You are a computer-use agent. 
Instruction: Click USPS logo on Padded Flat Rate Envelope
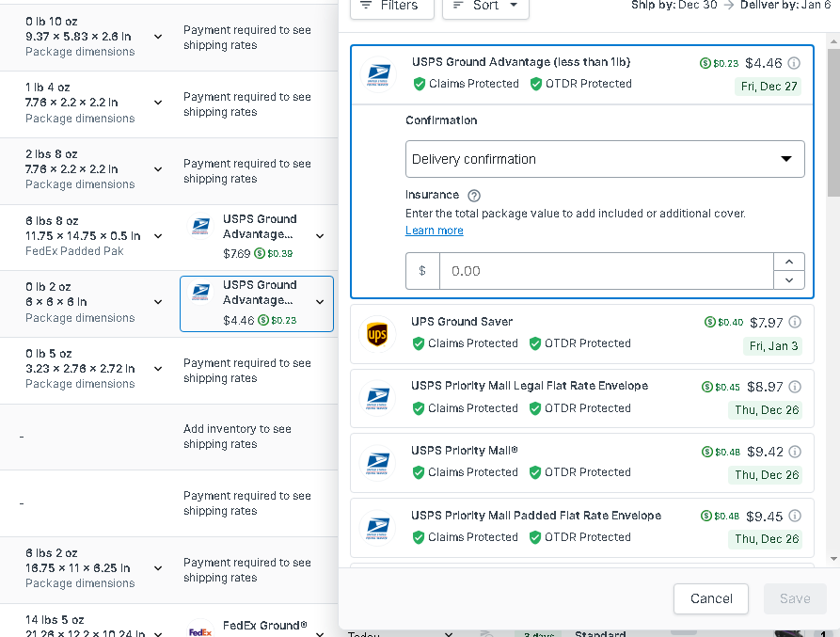[377, 528]
